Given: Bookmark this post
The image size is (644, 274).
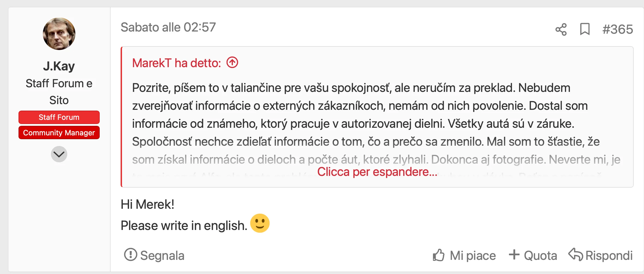Looking at the screenshot, I should pyautogui.click(x=585, y=29).
